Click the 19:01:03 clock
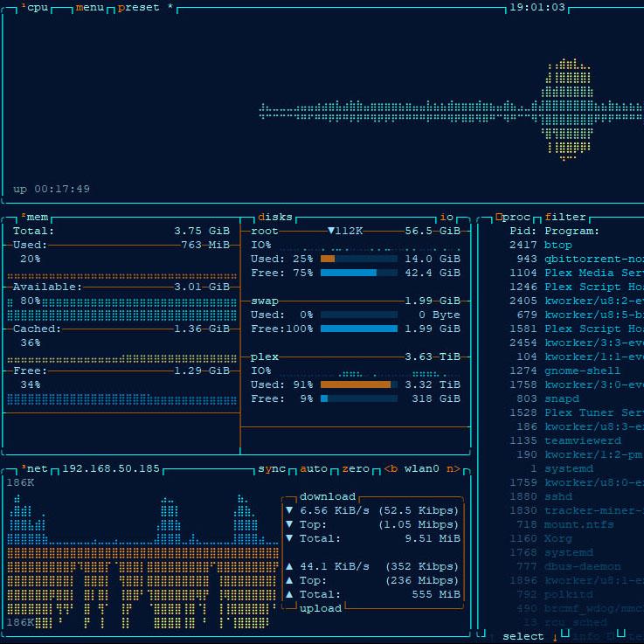The width and height of the screenshot is (644, 644). (x=537, y=7)
